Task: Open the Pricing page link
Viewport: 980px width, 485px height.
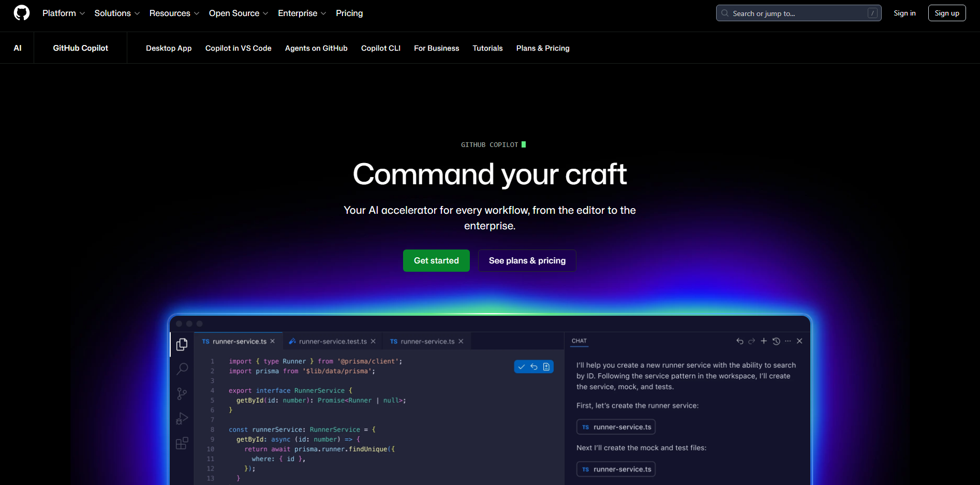Action: point(349,13)
